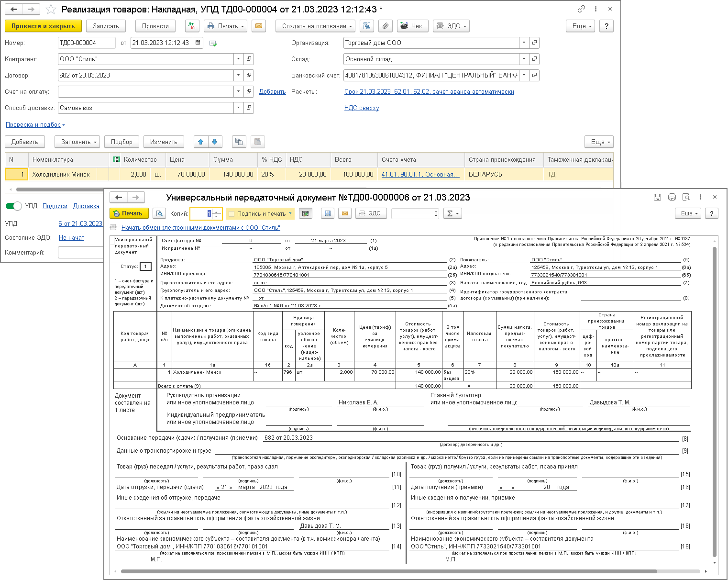Printer icon in УПД window title bar
This screenshot has height=580, width=728.
point(672,197)
